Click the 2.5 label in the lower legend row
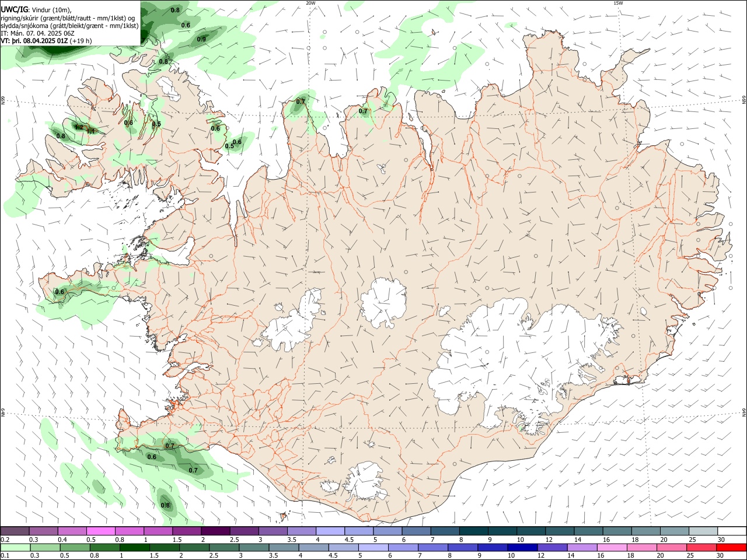The image size is (747, 560). click(214, 555)
